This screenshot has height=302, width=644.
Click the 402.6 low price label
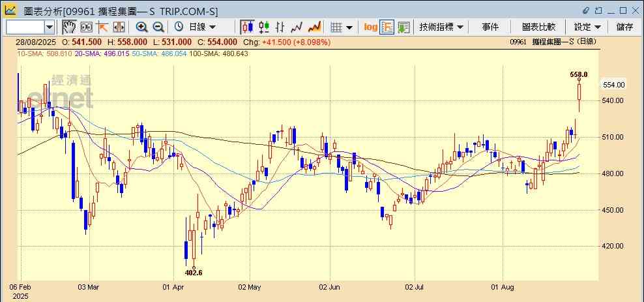click(194, 273)
